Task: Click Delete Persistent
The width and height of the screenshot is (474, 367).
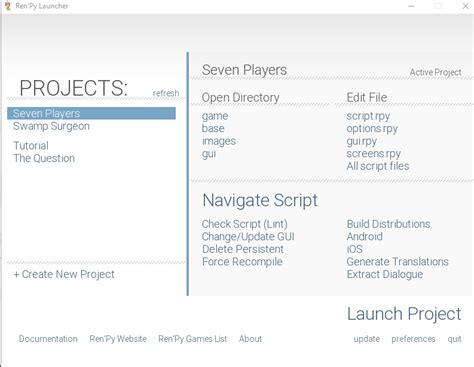Action: click(243, 249)
